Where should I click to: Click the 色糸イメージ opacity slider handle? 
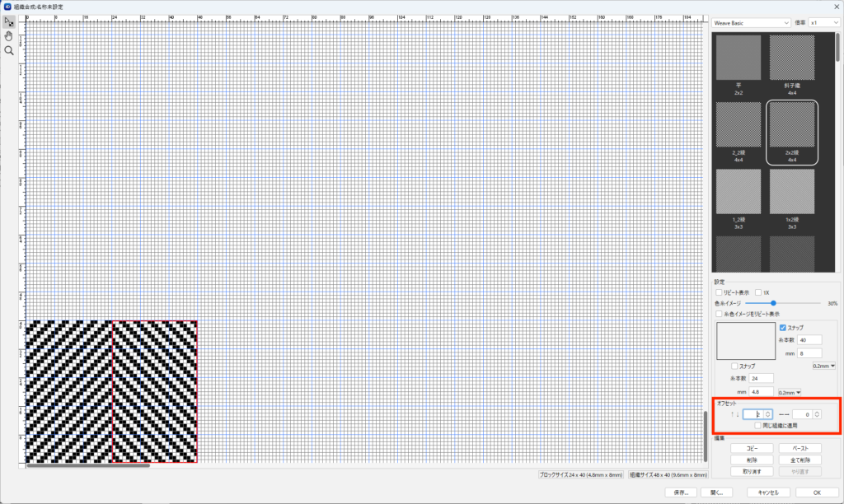(x=773, y=303)
